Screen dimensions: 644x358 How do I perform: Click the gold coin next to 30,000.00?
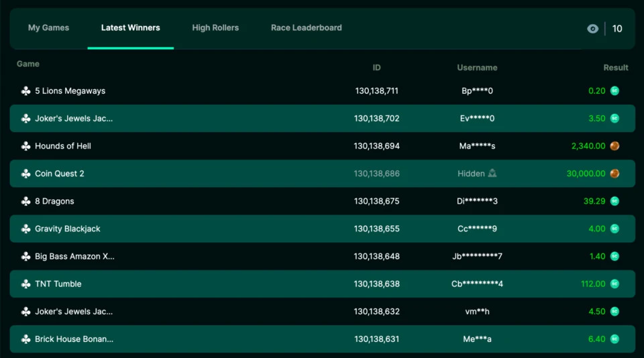tap(614, 173)
